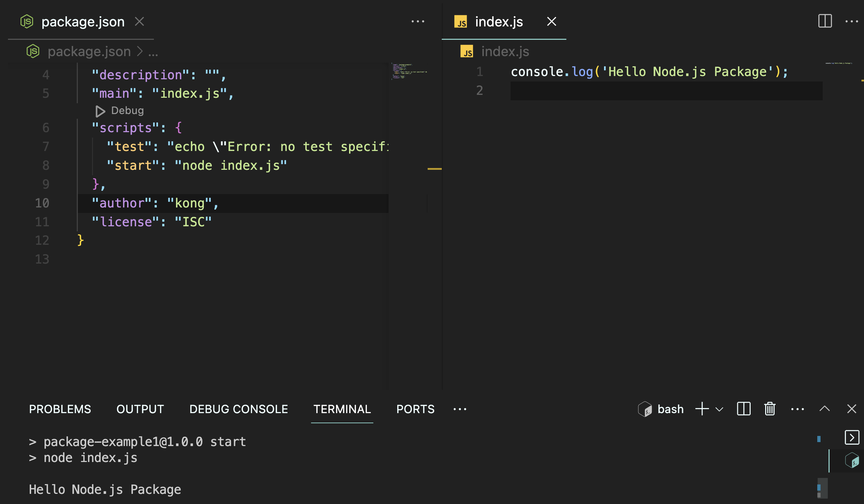
Task: Open the terminal launch profile dropdown
Action: pyautogui.click(x=718, y=409)
